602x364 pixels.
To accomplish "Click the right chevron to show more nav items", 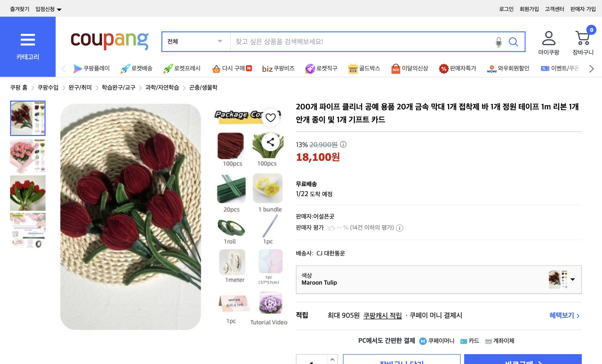I will coord(592,69).
